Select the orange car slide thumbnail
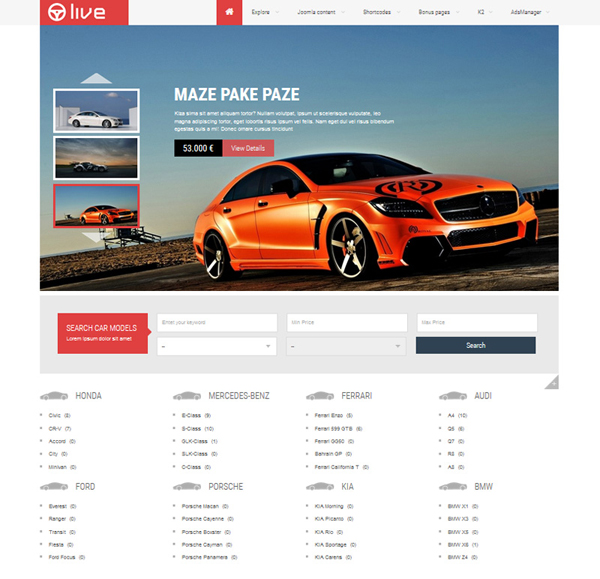Viewport: 600px width, 579px height. pos(96,205)
